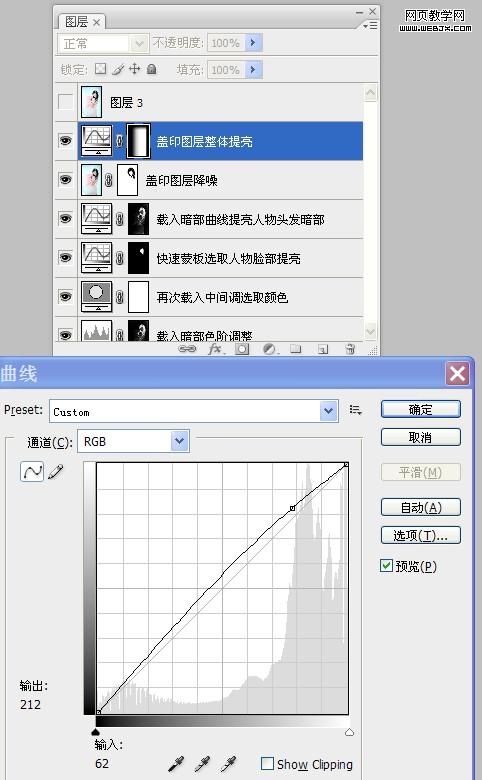Enable the Show Clipping checkbox

click(x=267, y=763)
